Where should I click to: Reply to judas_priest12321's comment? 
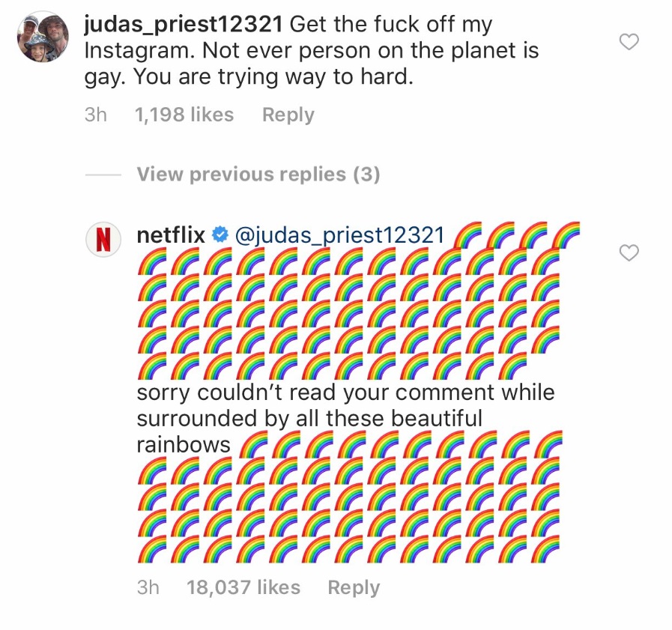pos(288,115)
